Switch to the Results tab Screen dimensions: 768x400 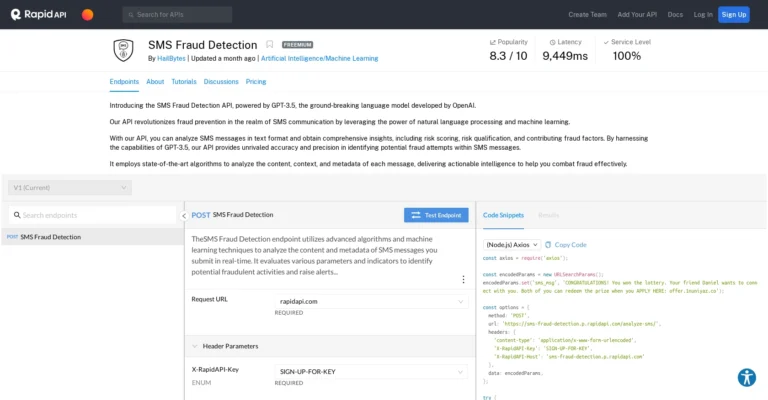point(549,215)
